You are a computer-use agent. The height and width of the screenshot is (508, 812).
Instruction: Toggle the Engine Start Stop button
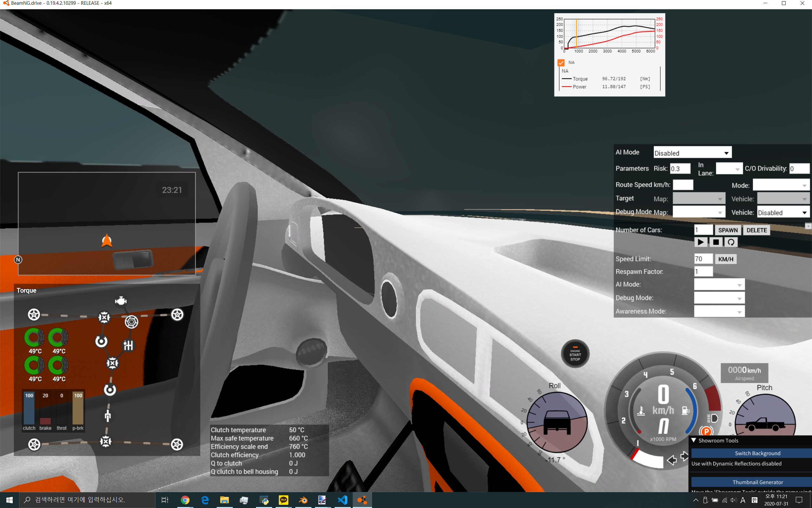(575, 354)
